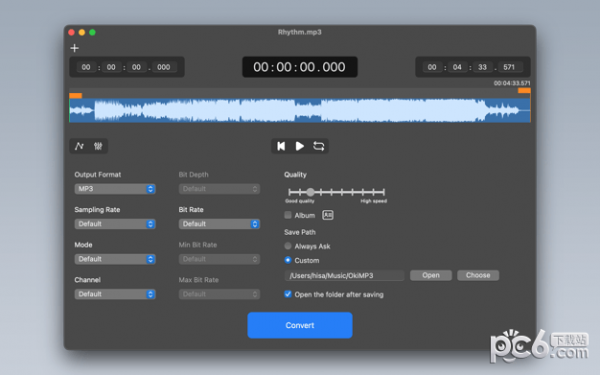Select the Always Ask save path option
The image size is (600, 375).
pos(288,246)
